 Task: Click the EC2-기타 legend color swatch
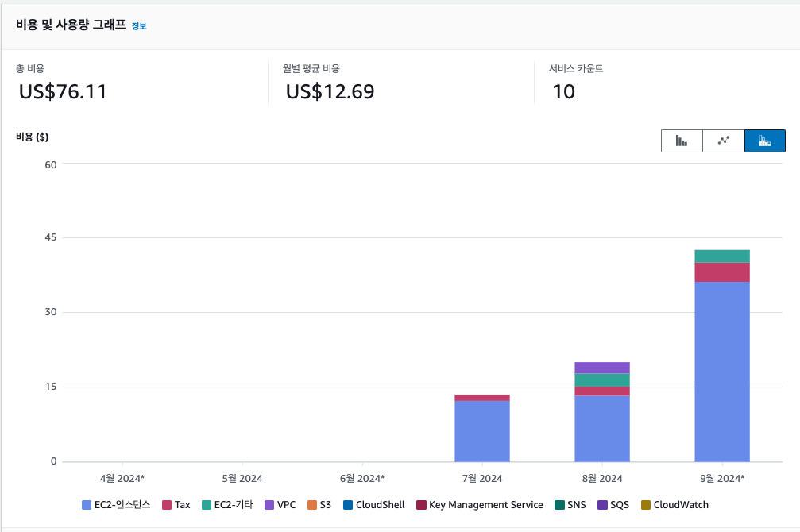(x=206, y=505)
